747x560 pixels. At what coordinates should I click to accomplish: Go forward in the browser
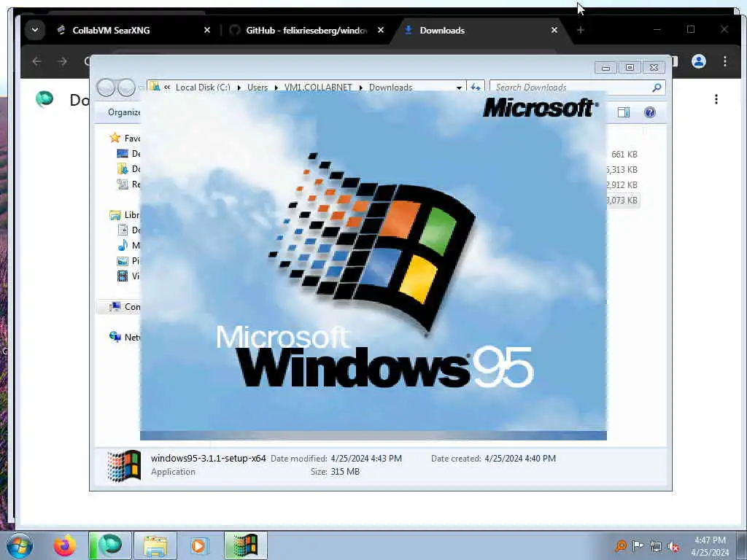pyautogui.click(x=62, y=61)
